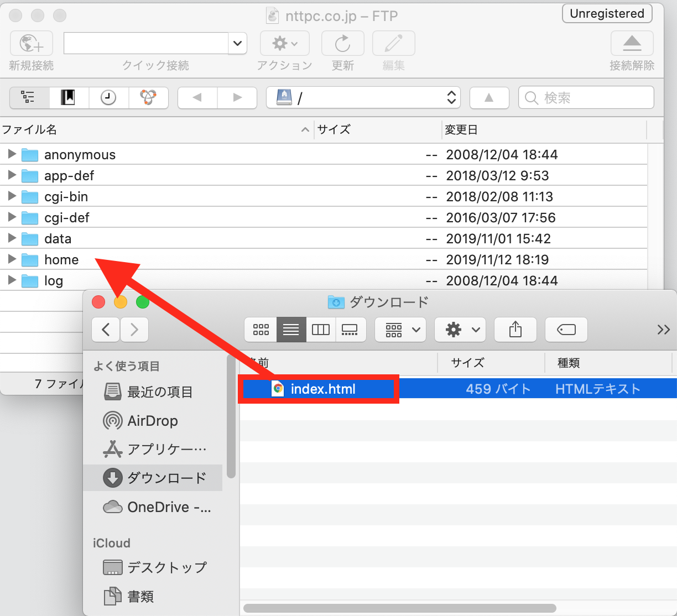Show History view with the clock icon
677x616 pixels.
108,98
